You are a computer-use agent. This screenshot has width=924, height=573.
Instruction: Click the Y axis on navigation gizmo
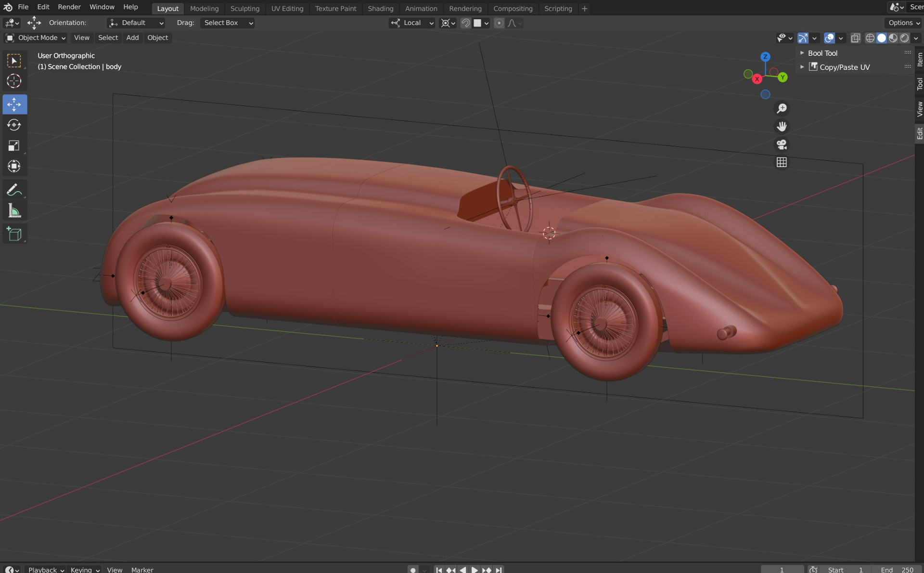(783, 77)
